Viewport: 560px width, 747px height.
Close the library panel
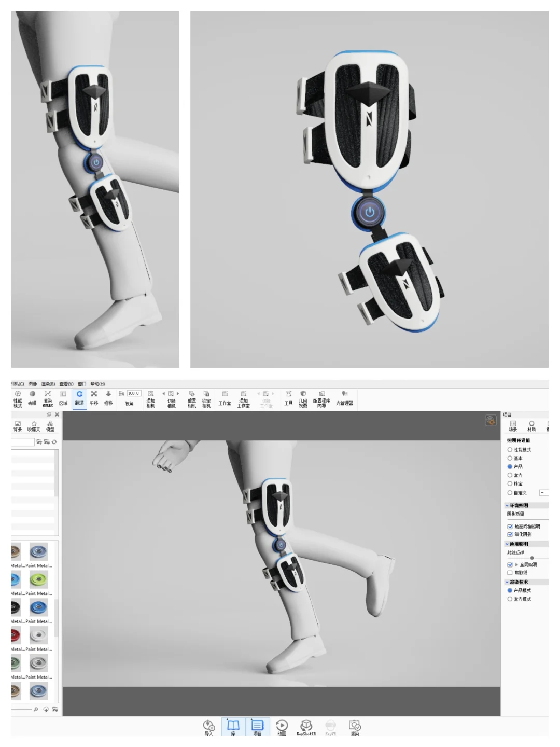[x=57, y=414]
